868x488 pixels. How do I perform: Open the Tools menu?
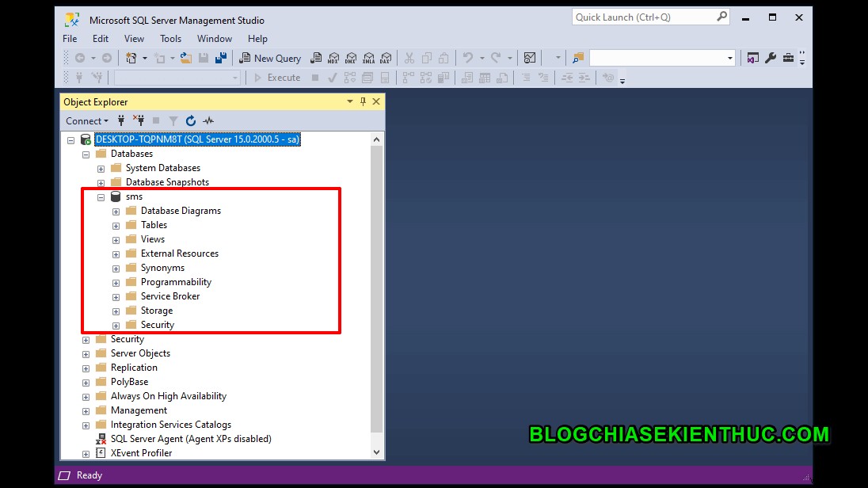point(170,39)
